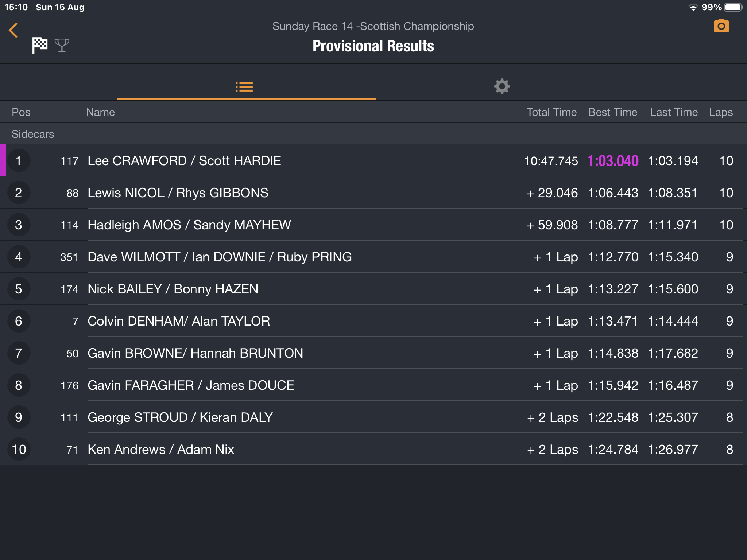Click the battery indicator icon
Screen dimensions: 747x560
click(733, 7)
